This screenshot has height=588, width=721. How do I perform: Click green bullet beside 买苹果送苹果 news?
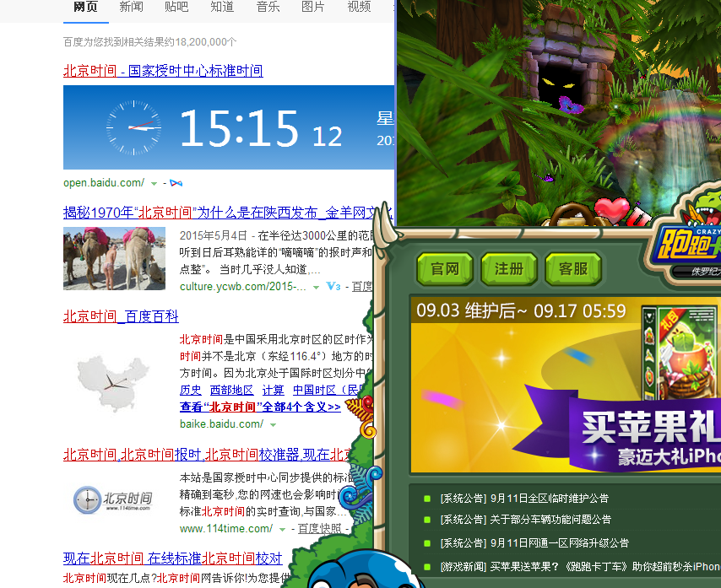[427, 566]
